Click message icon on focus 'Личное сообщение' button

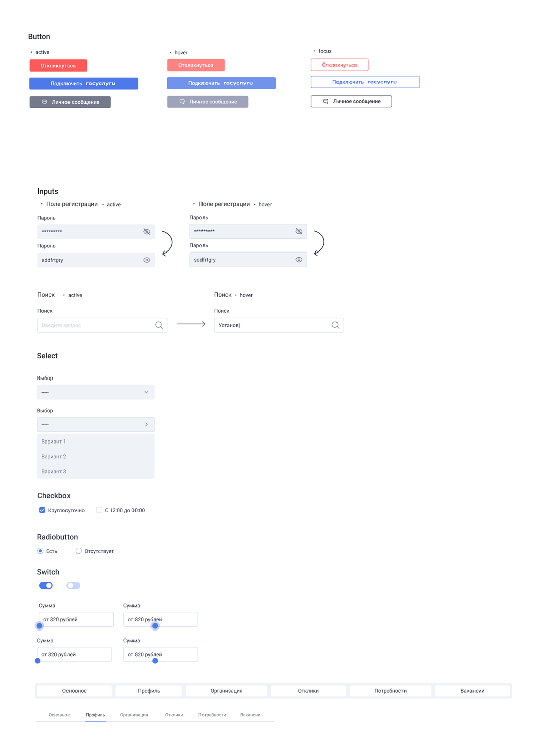(326, 101)
